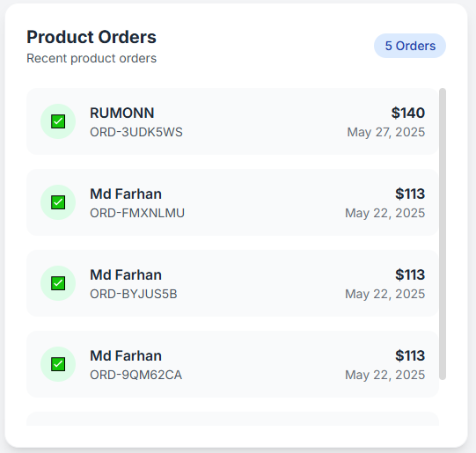
Task: Click the Md Farhan name above ORD-FMXNLMU
Action: 126,194
